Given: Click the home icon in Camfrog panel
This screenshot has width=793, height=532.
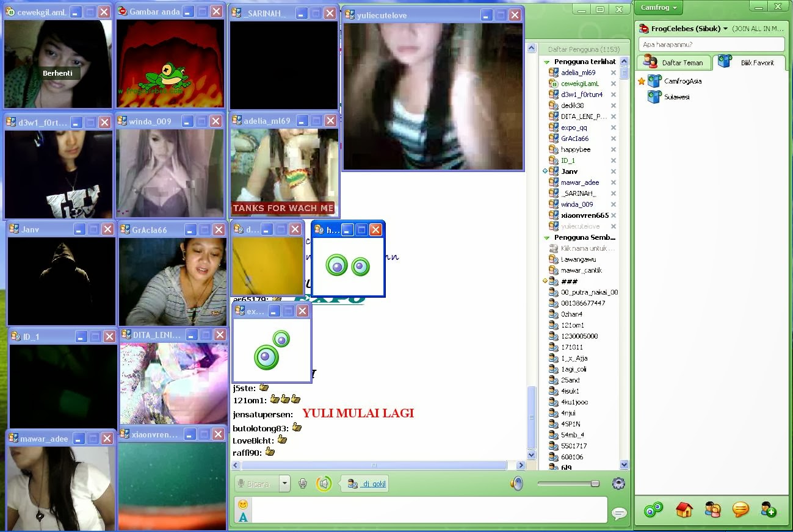Looking at the screenshot, I should pos(684,509).
